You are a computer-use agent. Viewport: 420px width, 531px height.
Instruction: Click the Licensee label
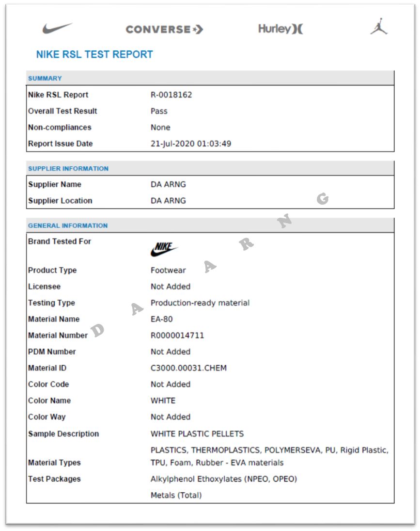coord(44,287)
